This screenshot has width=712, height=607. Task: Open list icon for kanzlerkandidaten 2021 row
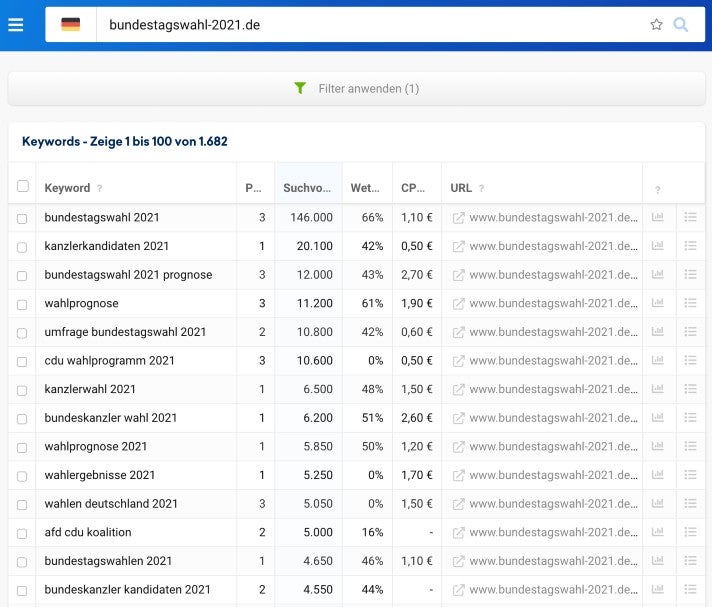click(690, 246)
